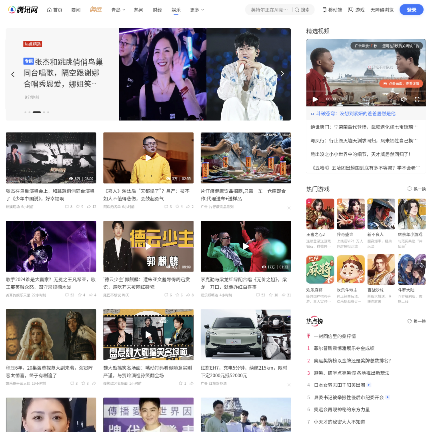Open the pinned top item of the hot list
The image size is (432, 432).
point(335,336)
